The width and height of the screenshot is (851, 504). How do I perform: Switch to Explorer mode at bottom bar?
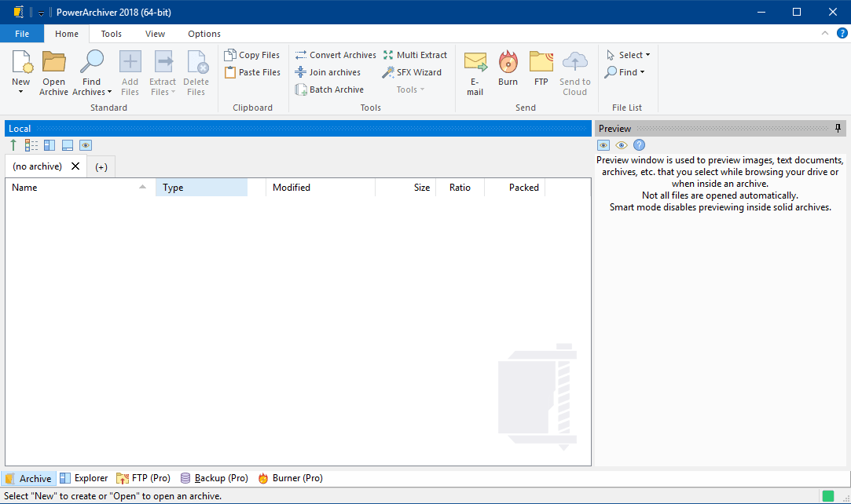84,478
